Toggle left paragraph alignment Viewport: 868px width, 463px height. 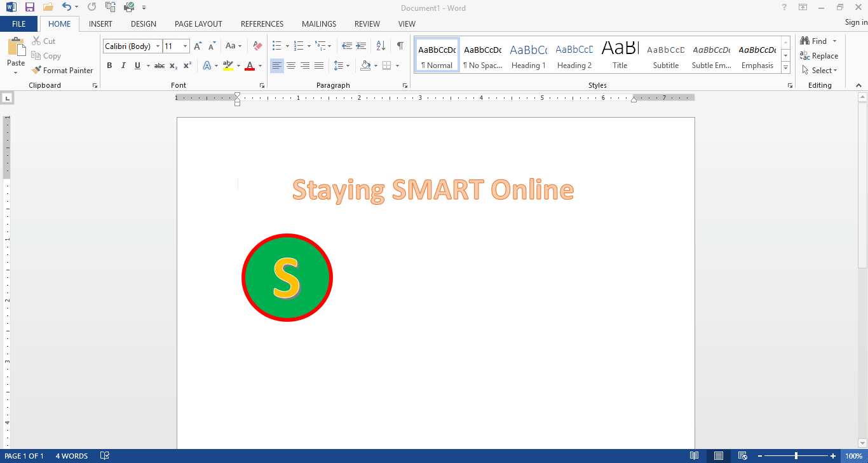pos(277,66)
